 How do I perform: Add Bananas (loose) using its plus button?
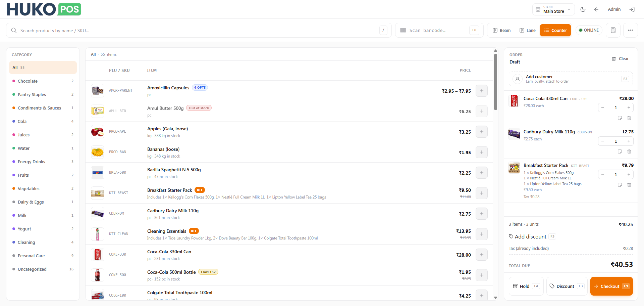point(482,152)
